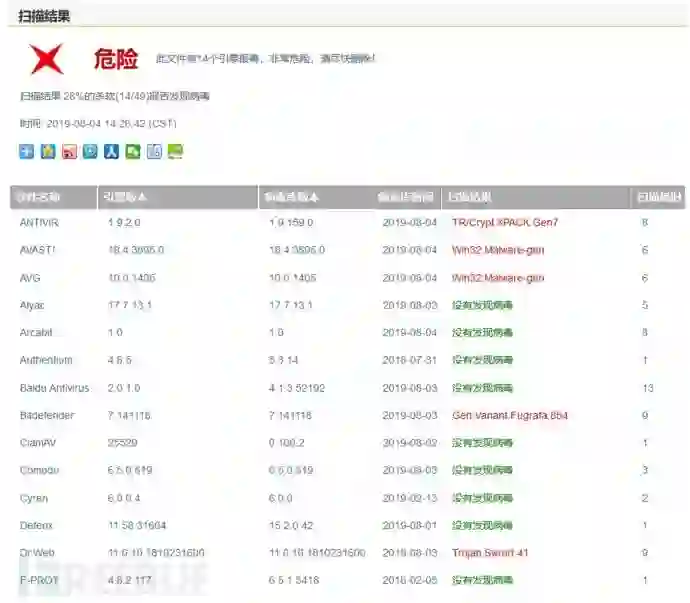Image resolution: width=690 pixels, height=603 pixels.
Task: Click AVAST! Win32:Malware-gen result
Action: pos(498,250)
